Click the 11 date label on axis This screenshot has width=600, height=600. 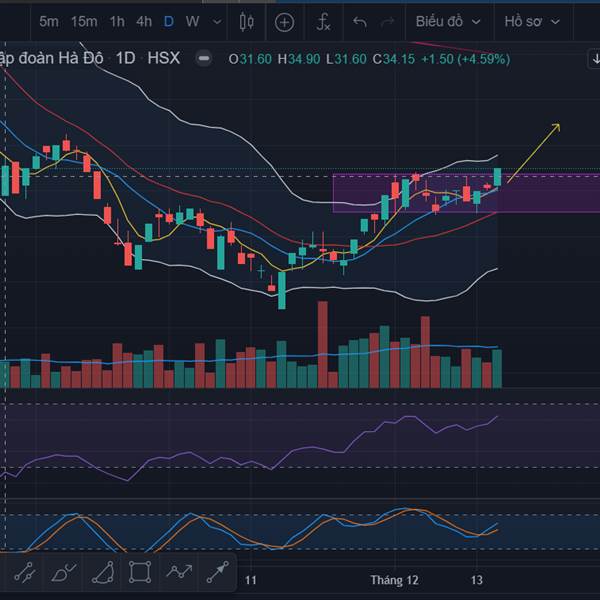click(250, 580)
